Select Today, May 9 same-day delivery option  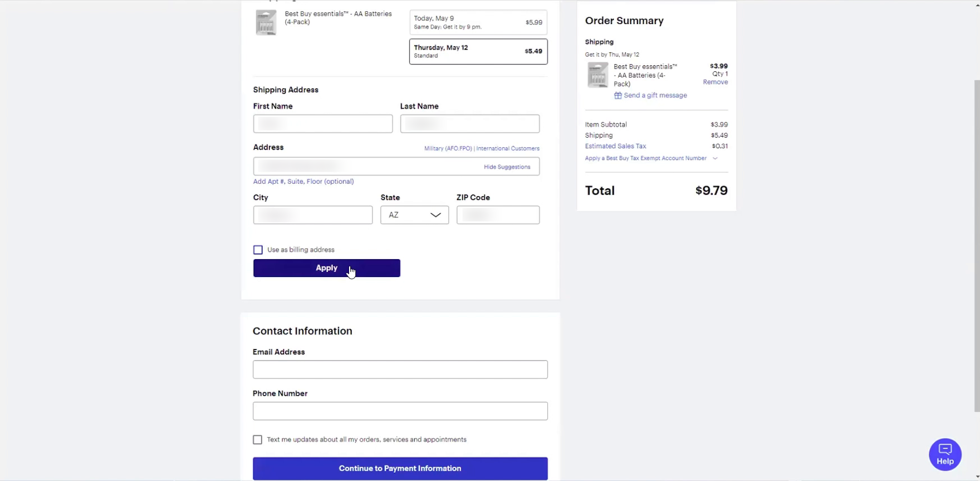click(478, 22)
